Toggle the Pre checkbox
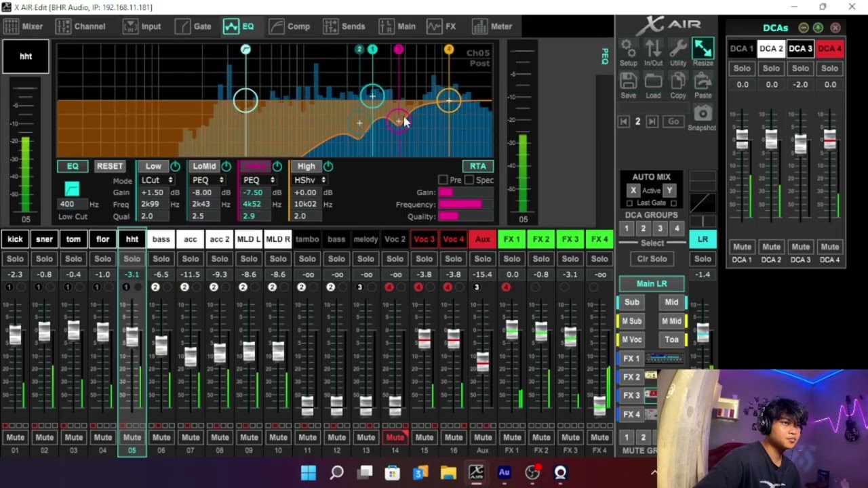 click(x=443, y=180)
